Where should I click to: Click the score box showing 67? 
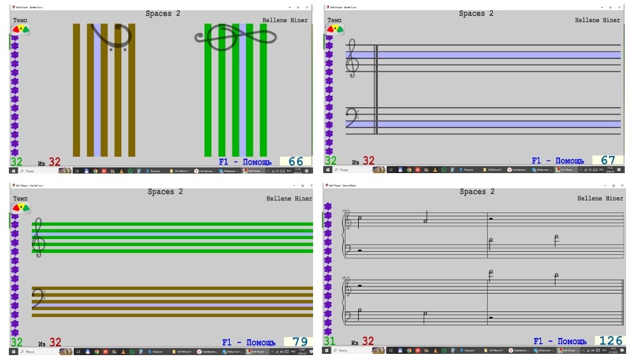point(608,160)
